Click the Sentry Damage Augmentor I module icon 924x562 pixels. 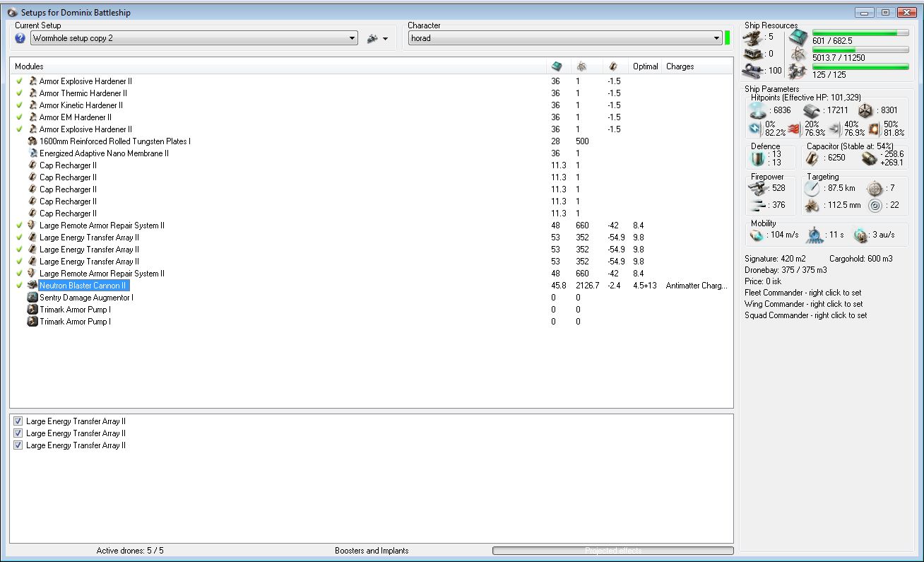32,298
